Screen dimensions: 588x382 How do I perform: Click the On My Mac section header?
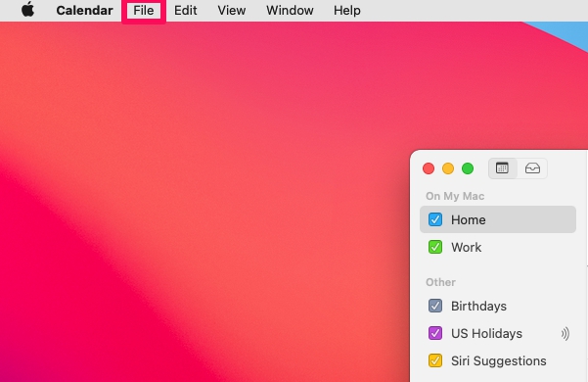[455, 196]
